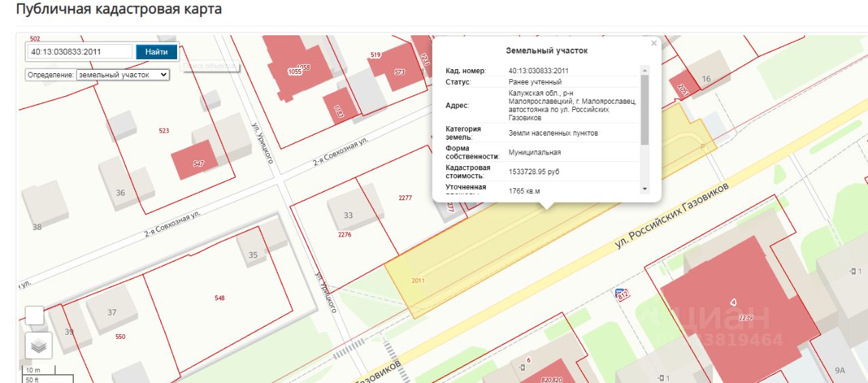Viewport: 868px width, 383px height.
Task: Click parcel label 550 on map
Action: tap(120, 336)
